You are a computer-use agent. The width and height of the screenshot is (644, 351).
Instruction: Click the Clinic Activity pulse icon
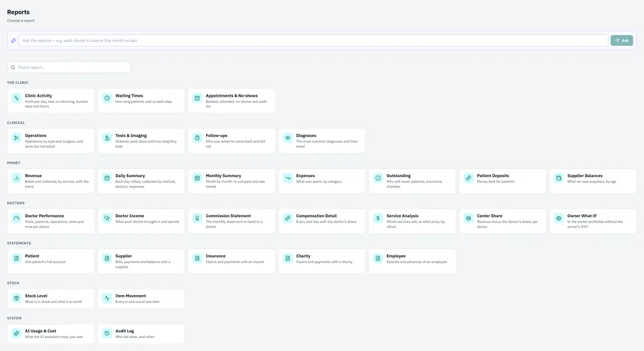point(16,98)
